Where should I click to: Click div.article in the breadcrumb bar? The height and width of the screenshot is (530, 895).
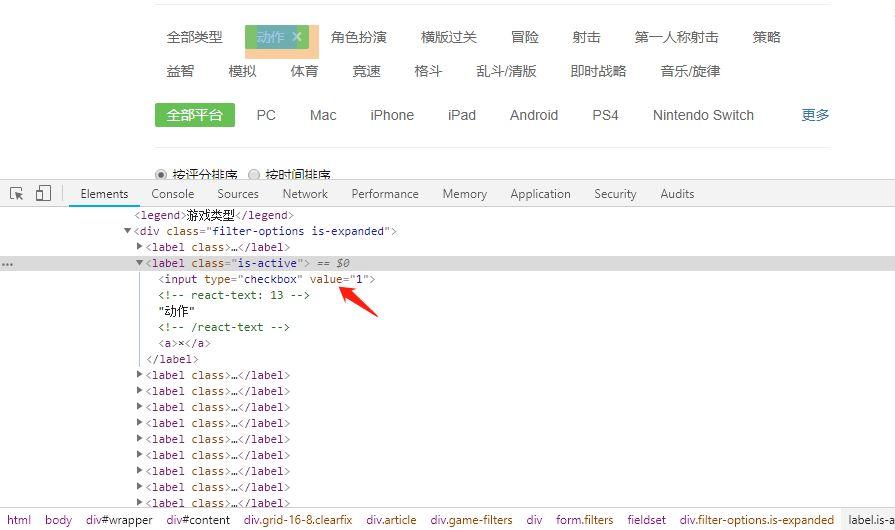coord(392,520)
